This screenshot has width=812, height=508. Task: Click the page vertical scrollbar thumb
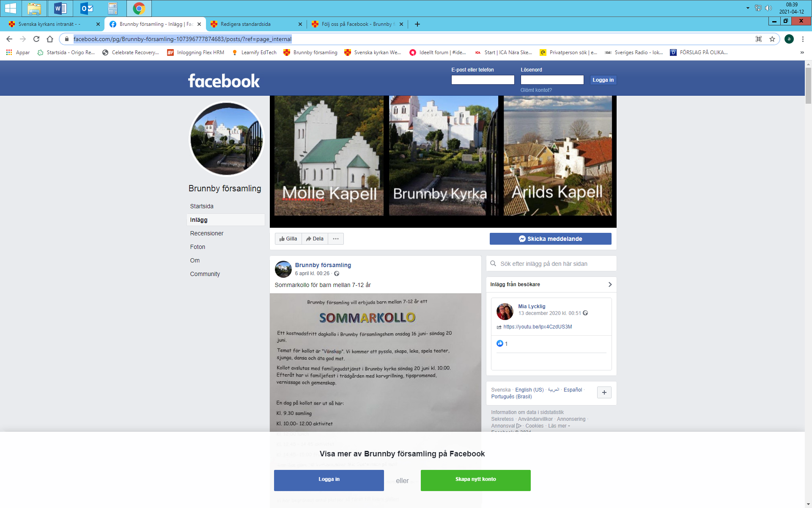(x=808, y=85)
